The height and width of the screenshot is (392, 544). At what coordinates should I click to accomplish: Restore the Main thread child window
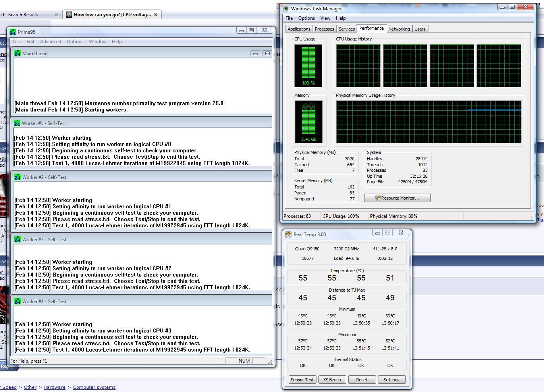coord(267,54)
